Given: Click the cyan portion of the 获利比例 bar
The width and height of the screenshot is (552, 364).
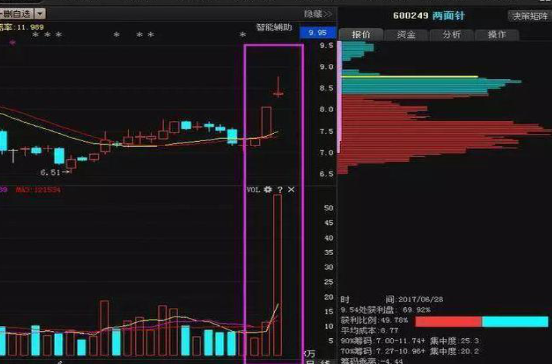Looking at the screenshot, I should (515, 322).
